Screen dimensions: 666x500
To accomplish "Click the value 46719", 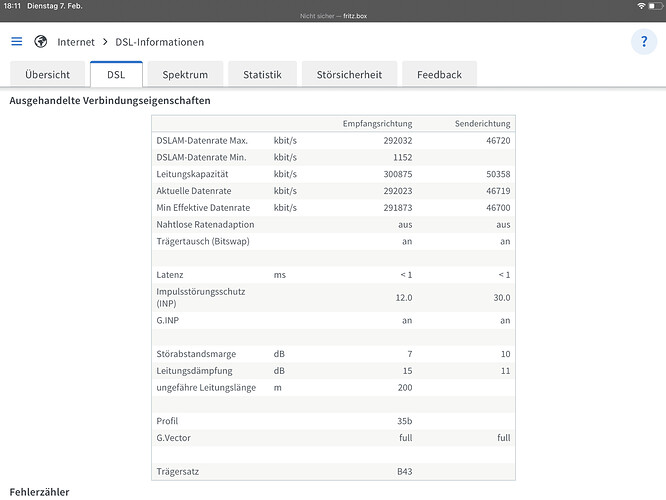I will pos(498,191).
